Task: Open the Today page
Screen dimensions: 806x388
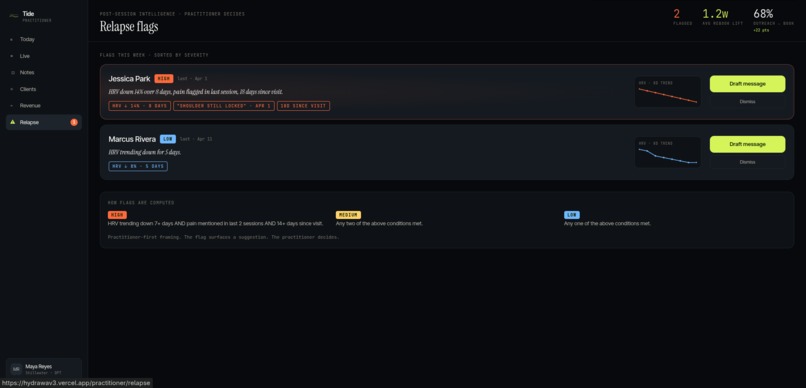Action: (44, 39)
